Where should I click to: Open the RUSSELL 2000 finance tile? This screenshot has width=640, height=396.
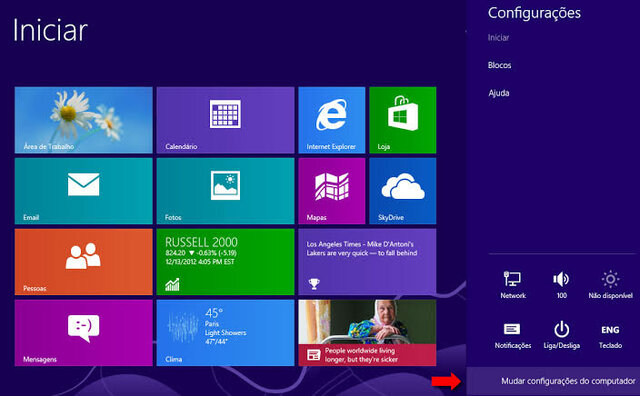pyautogui.click(x=225, y=262)
